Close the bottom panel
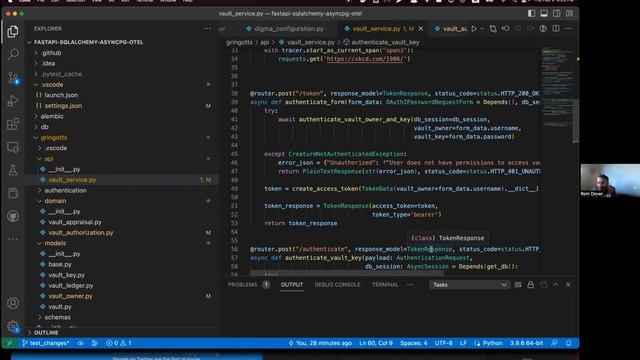Image resolution: width=640 pixels, height=360 pixels. (x=568, y=284)
